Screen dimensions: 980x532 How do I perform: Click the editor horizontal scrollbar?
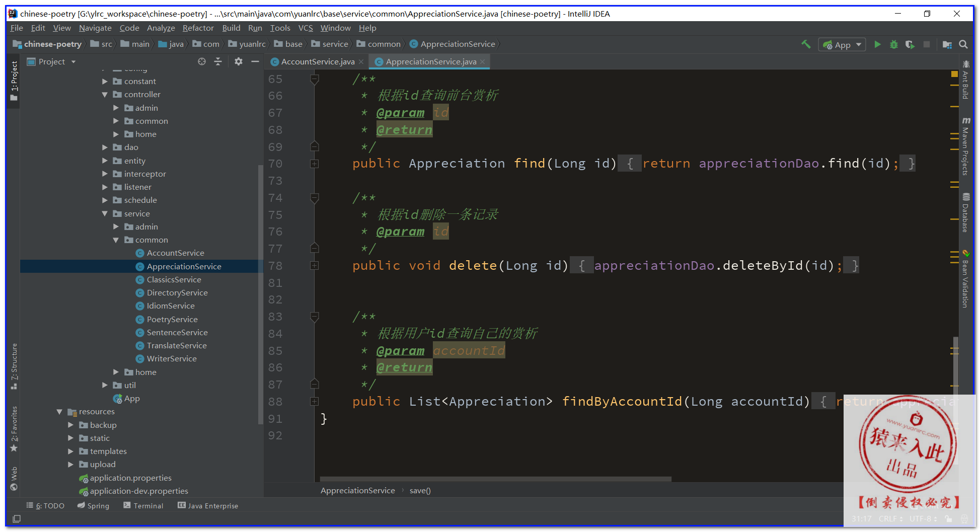496,479
